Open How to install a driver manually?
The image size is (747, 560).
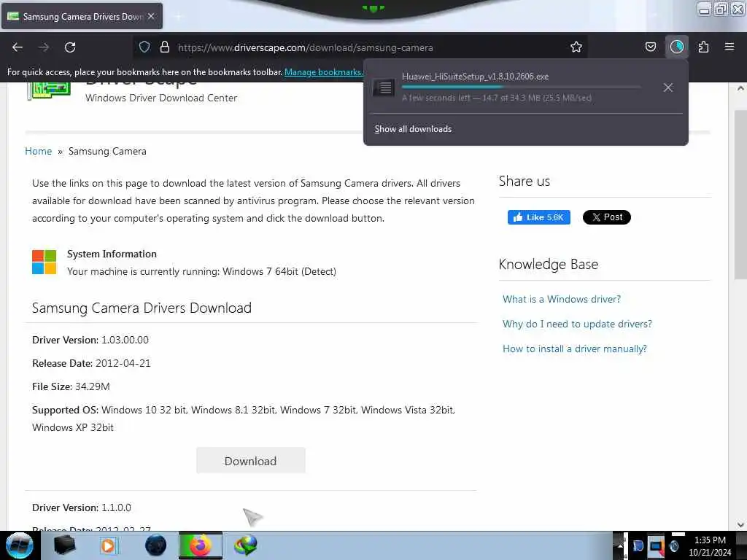tap(575, 349)
